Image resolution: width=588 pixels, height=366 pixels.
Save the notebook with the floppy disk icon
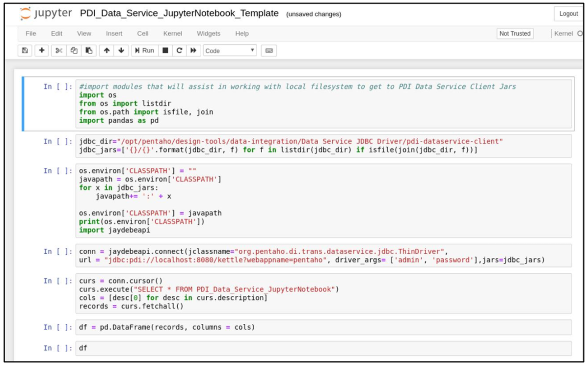pyautogui.click(x=25, y=51)
